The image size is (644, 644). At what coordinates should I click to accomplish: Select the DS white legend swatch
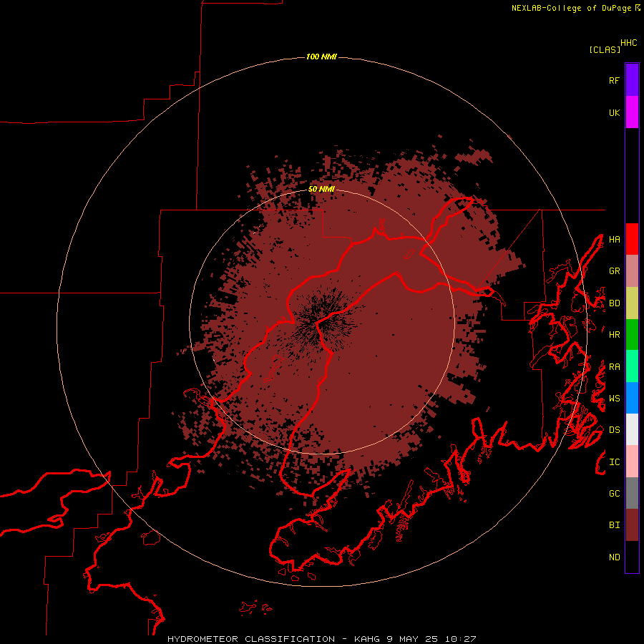coord(632,429)
